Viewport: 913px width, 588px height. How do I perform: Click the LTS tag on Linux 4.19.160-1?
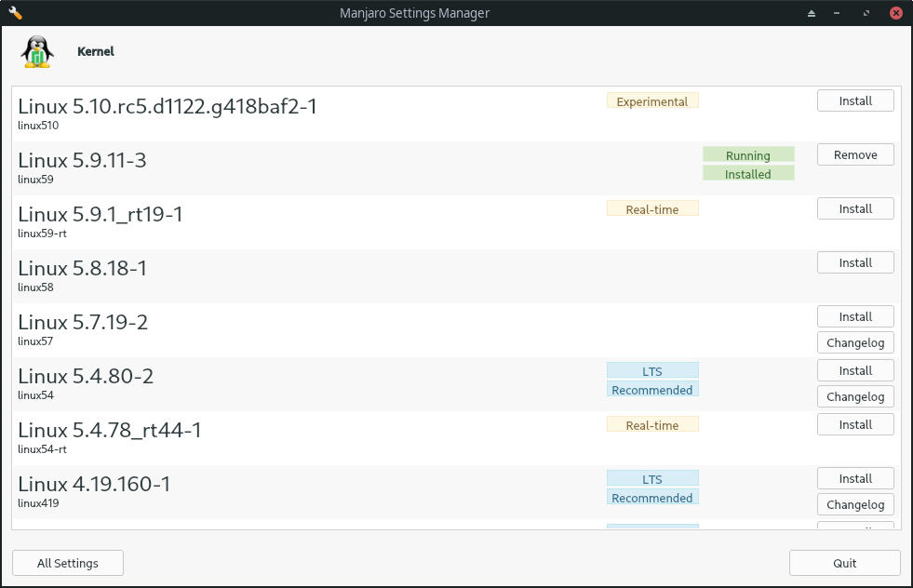tap(652, 478)
